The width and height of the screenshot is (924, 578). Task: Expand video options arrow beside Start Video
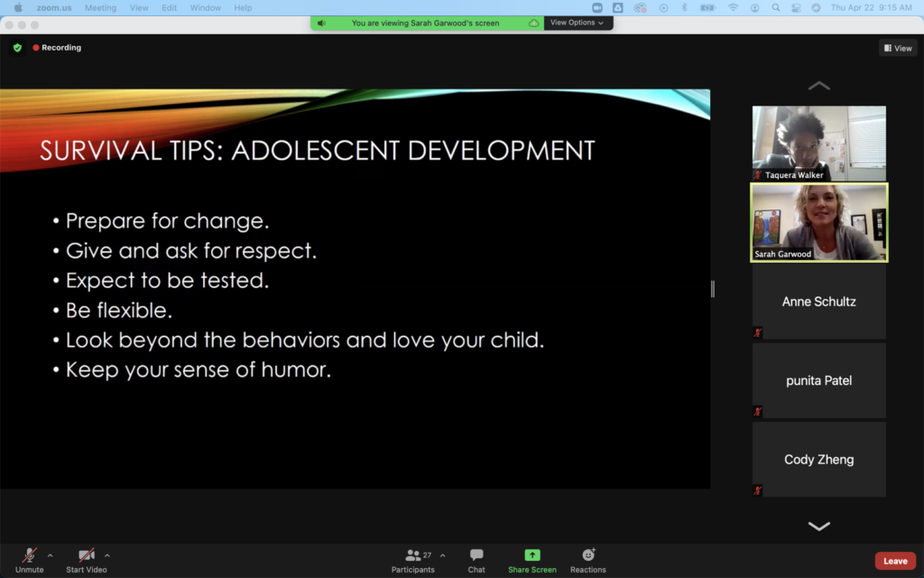[x=107, y=555]
